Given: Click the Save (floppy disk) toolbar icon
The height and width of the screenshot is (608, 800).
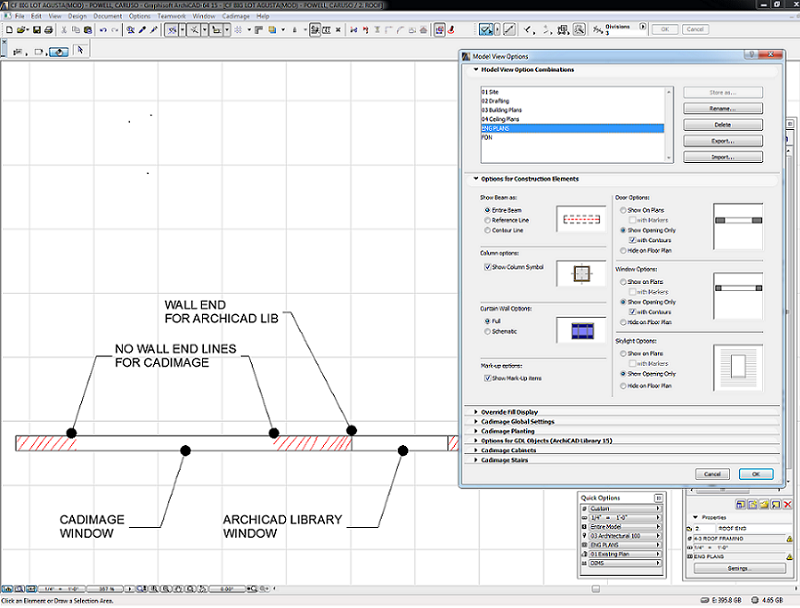Looking at the screenshot, I should tap(37, 30).
